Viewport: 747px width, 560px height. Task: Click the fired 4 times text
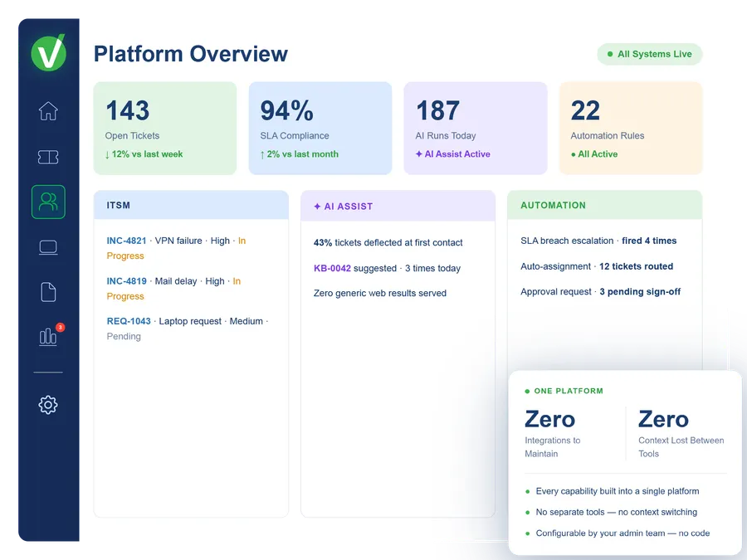[649, 241]
